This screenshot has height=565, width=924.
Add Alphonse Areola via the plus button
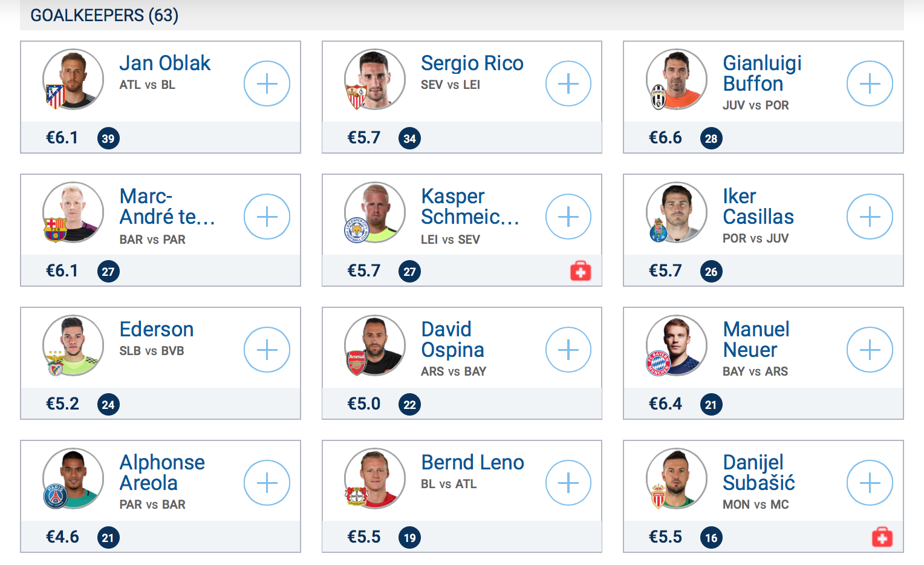tap(267, 483)
